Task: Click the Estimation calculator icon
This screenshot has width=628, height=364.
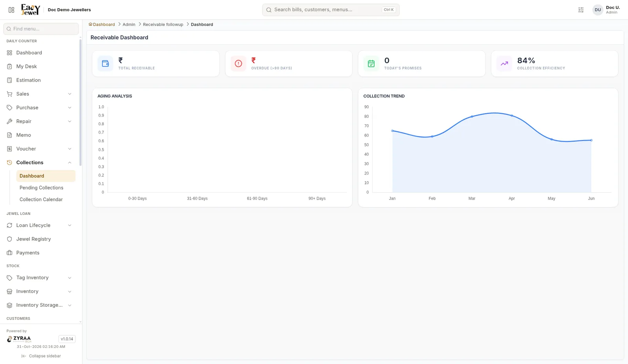Action: coord(9,80)
